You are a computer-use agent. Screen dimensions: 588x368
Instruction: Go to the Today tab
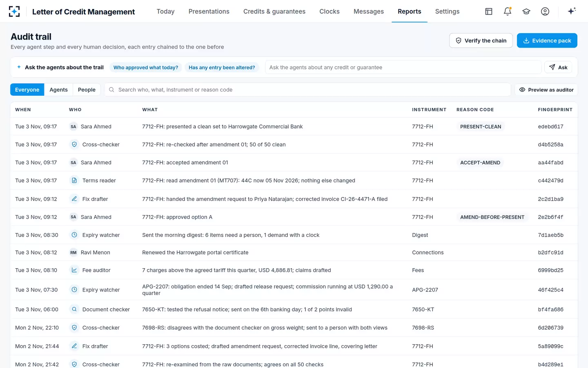point(166,11)
